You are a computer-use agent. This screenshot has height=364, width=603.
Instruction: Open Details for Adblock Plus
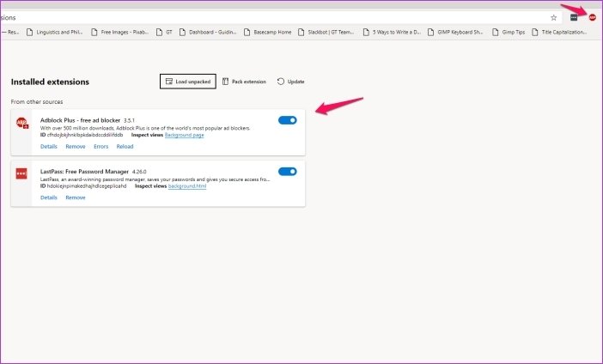(x=49, y=147)
